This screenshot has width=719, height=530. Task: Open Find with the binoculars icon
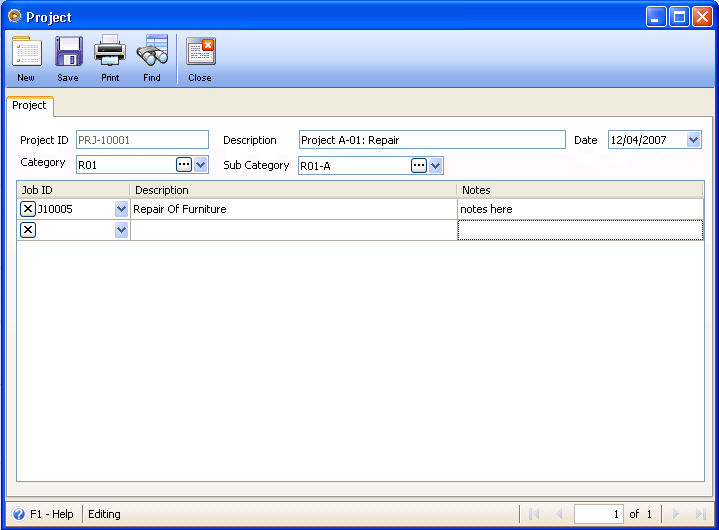pos(152,59)
